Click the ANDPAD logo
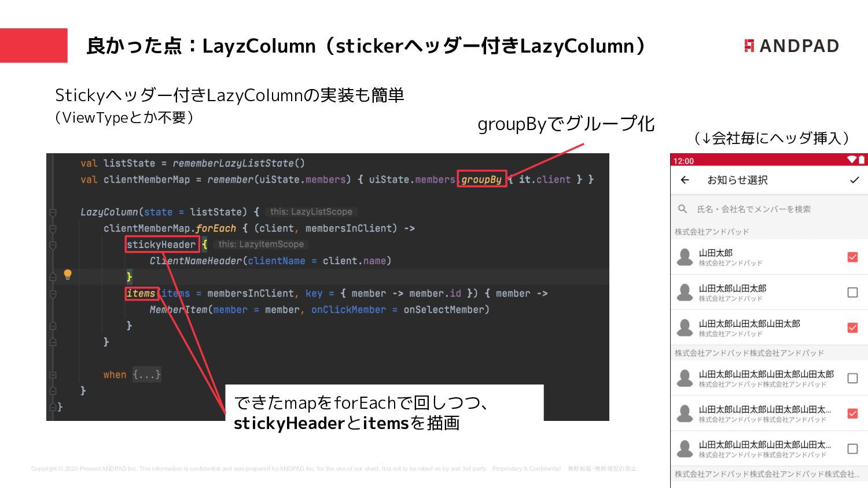This screenshot has height=488, width=868. [x=792, y=46]
